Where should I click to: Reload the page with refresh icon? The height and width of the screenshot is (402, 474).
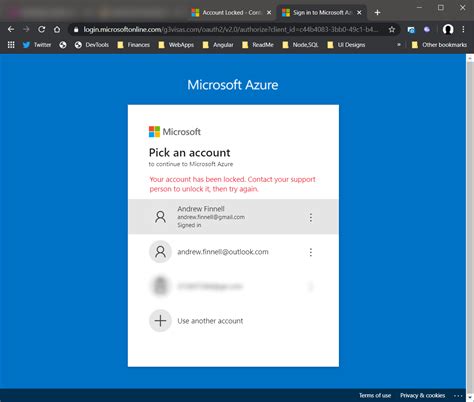[x=41, y=29]
